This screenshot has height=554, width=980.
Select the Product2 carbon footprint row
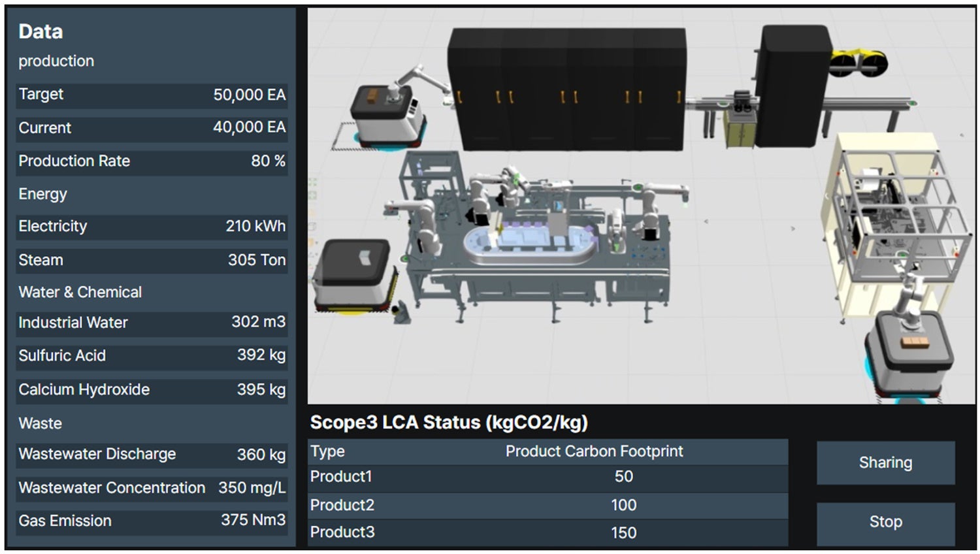(547, 505)
